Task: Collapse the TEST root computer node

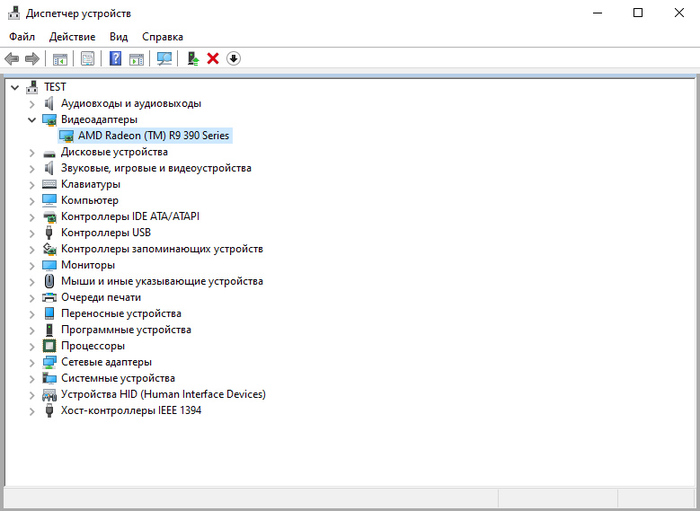Action: click(x=14, y=87)
